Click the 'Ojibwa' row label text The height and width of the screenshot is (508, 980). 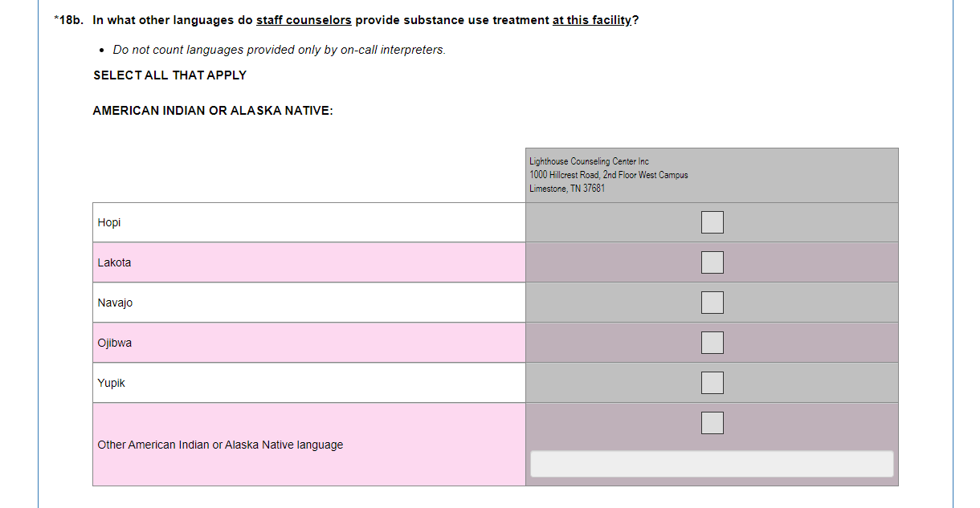click(x=115, y=343)
